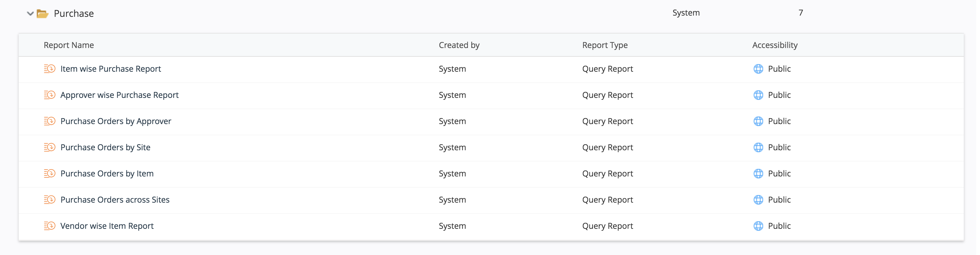Open the Purchase Orders by Approver report
The width and height of the screenshot is (980, 255).
pyautogui.click(x=116, y=121)
